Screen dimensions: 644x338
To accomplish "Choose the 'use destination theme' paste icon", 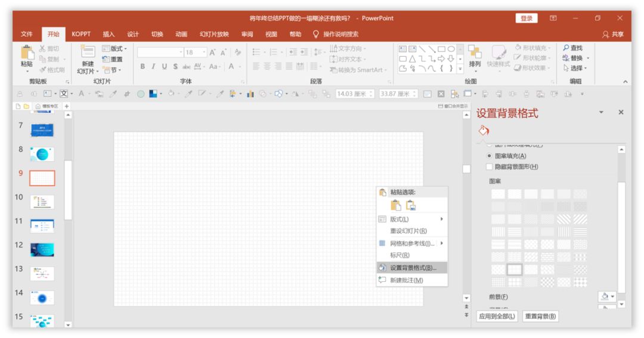I will click(x=396, y=205).
